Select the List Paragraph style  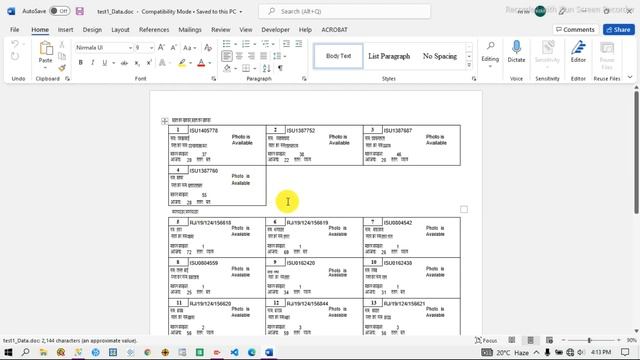[389, 56]
